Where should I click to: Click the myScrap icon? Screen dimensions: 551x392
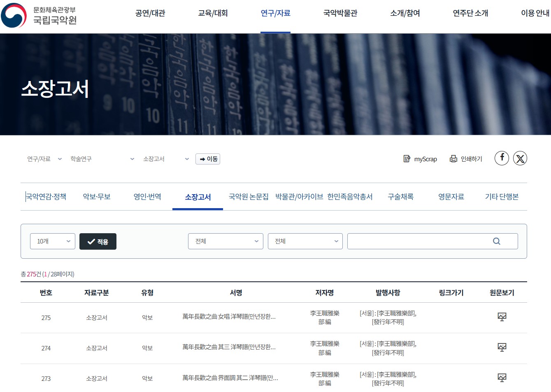407,159
